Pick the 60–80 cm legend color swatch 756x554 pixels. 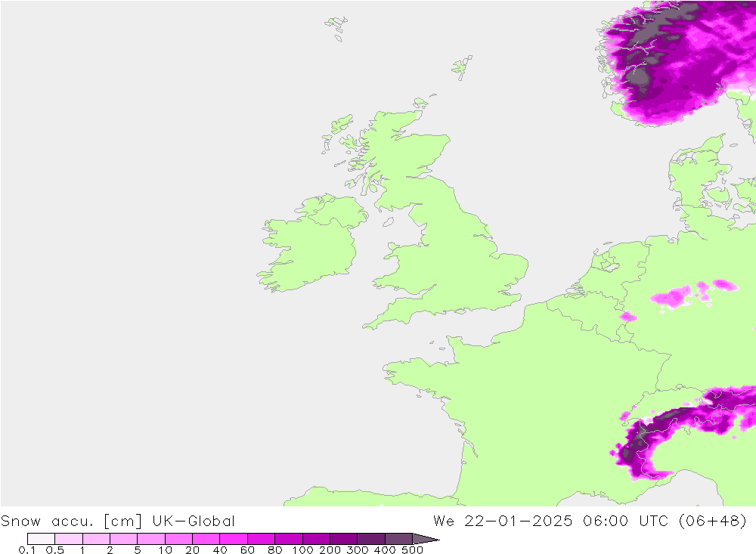[x=262, y=539]
